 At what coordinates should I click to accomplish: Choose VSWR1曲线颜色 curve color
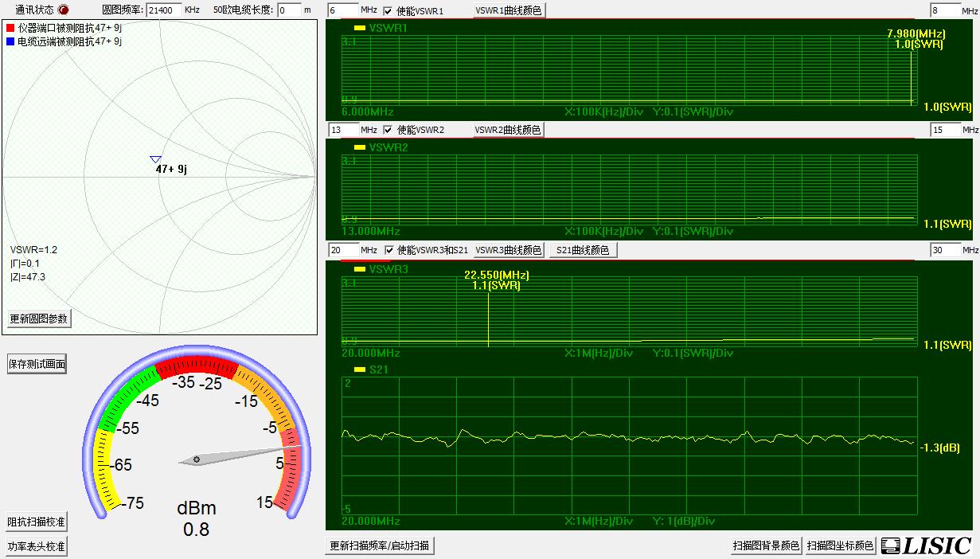point(509,10)
